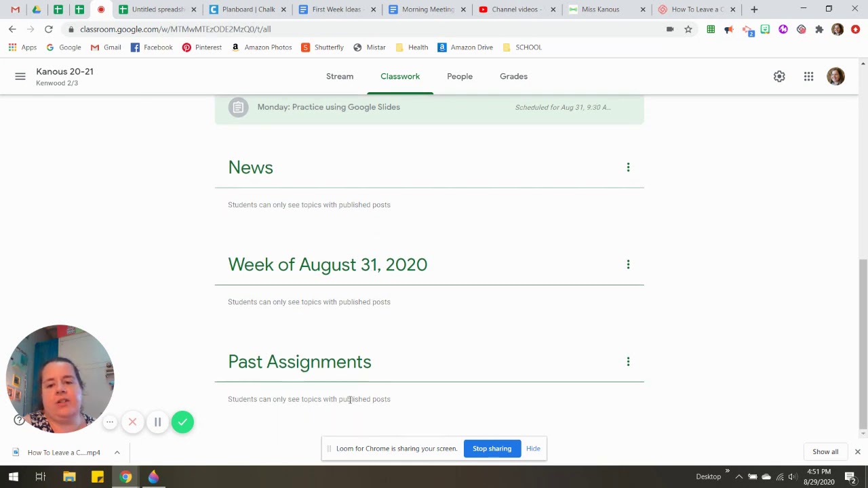Open Week of August 31, 2020 options menu
Image resolution: width=868 pixels, height=488 pixels.
pos(628,264)
